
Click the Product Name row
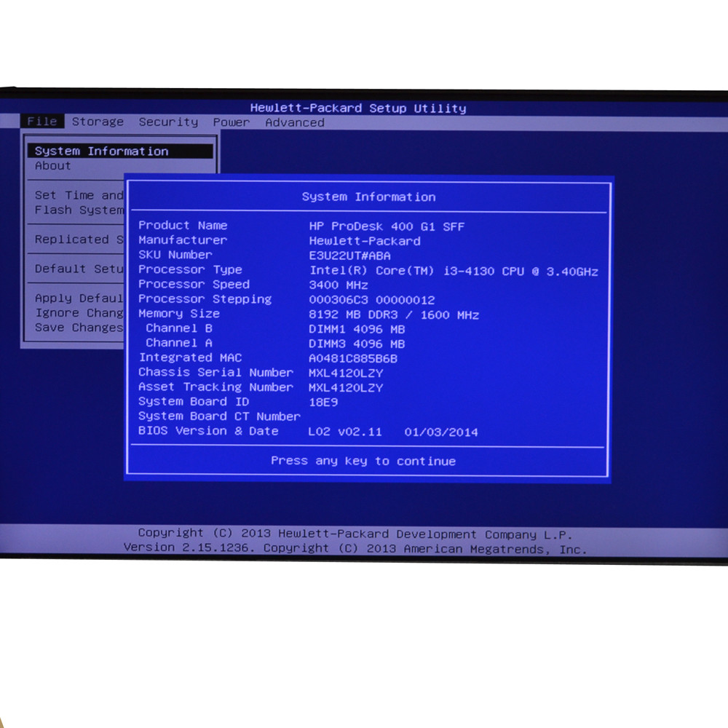182,225
